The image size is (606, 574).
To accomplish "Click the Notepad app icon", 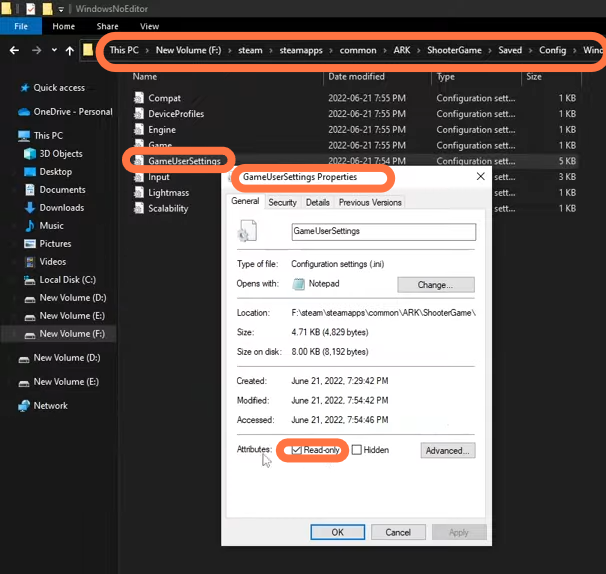I will tap(298, 284).
